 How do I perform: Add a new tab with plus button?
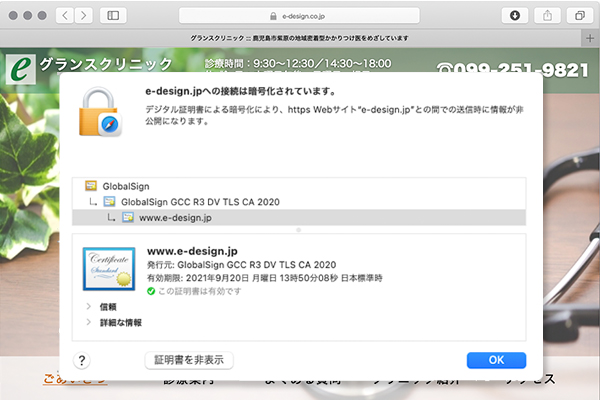point(590,38)
